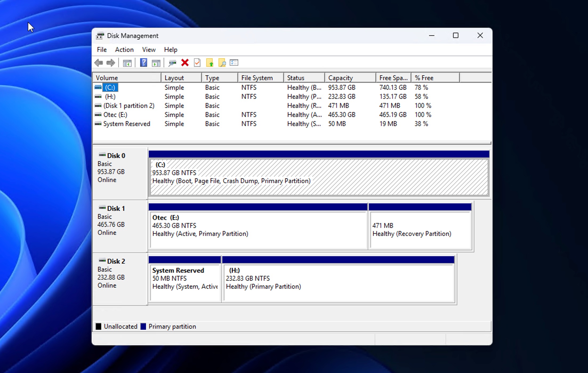
Task: Open the Action menu
Action: (124, 50)
